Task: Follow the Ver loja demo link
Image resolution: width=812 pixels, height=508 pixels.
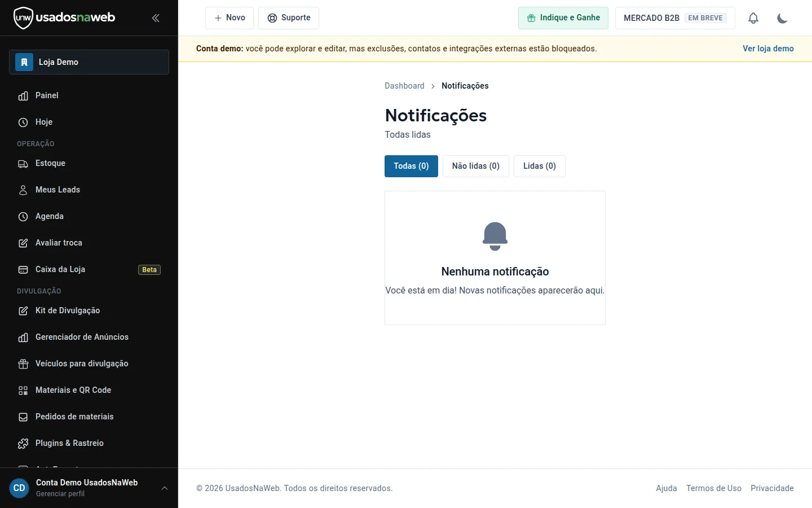Action: coord(768,49)
